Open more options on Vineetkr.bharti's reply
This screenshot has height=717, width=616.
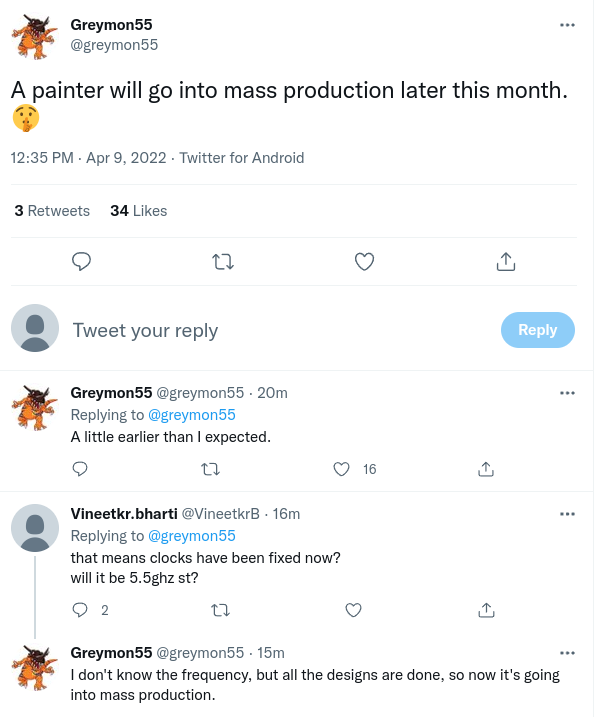pyautogui.click(x=567, y=514)
